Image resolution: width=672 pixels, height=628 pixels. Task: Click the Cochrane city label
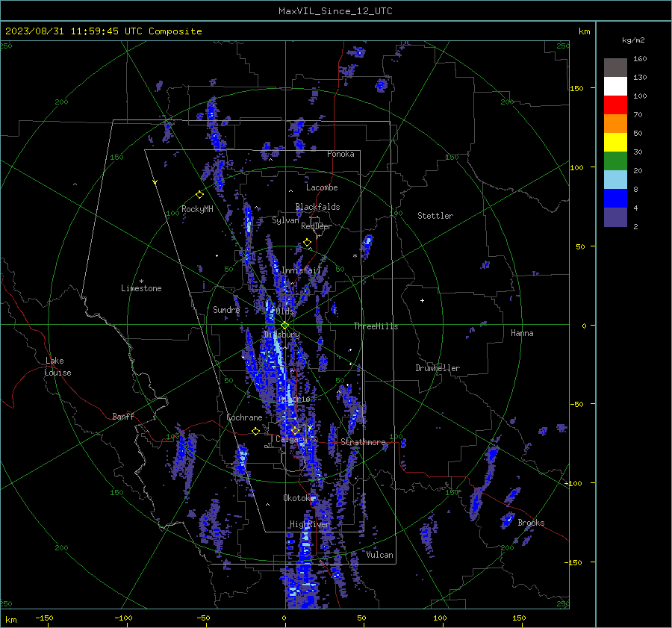(244, 417)
